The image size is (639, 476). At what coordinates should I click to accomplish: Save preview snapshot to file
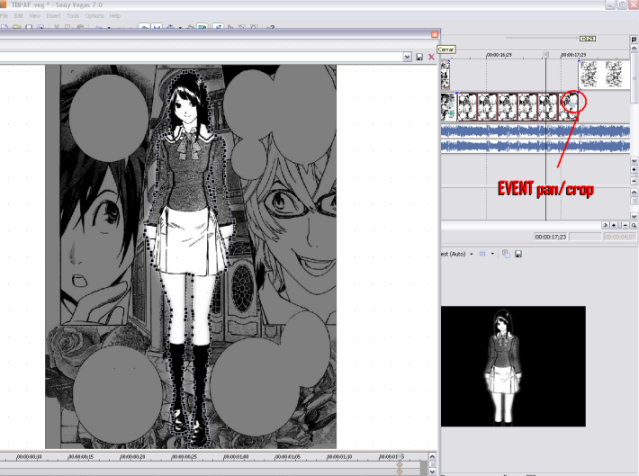[x=518, y=254]
